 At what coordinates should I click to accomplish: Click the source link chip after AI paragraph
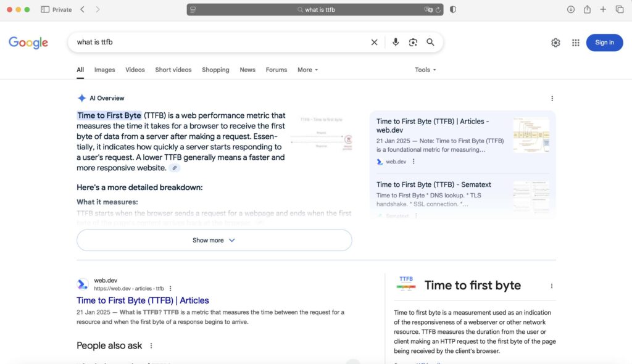click(x=174, y=168)
